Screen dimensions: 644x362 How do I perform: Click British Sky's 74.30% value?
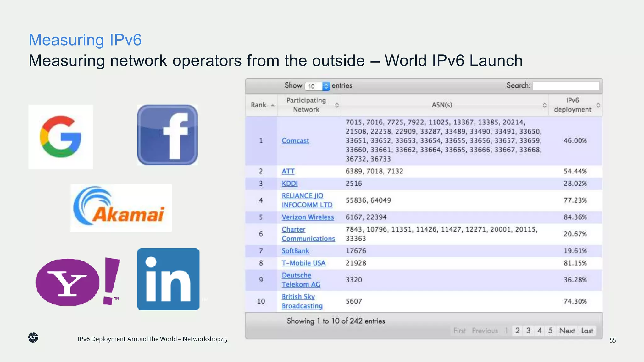coord(575,301)
